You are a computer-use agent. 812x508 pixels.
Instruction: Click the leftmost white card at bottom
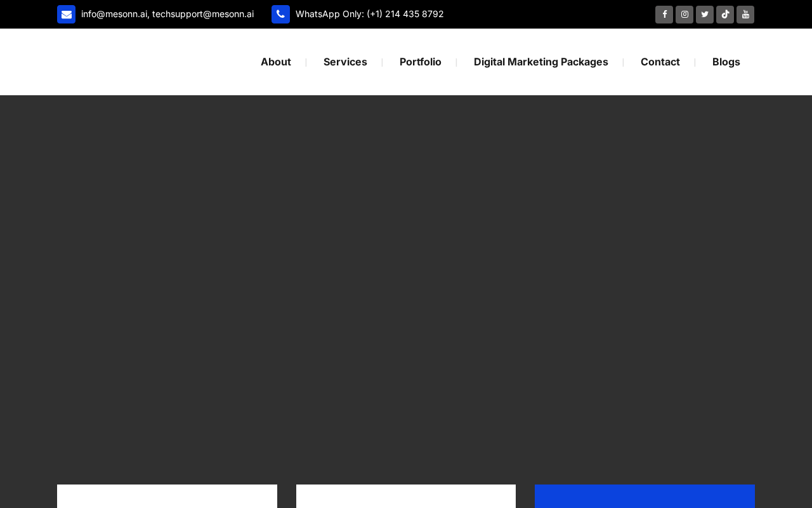tap(167, 497)
